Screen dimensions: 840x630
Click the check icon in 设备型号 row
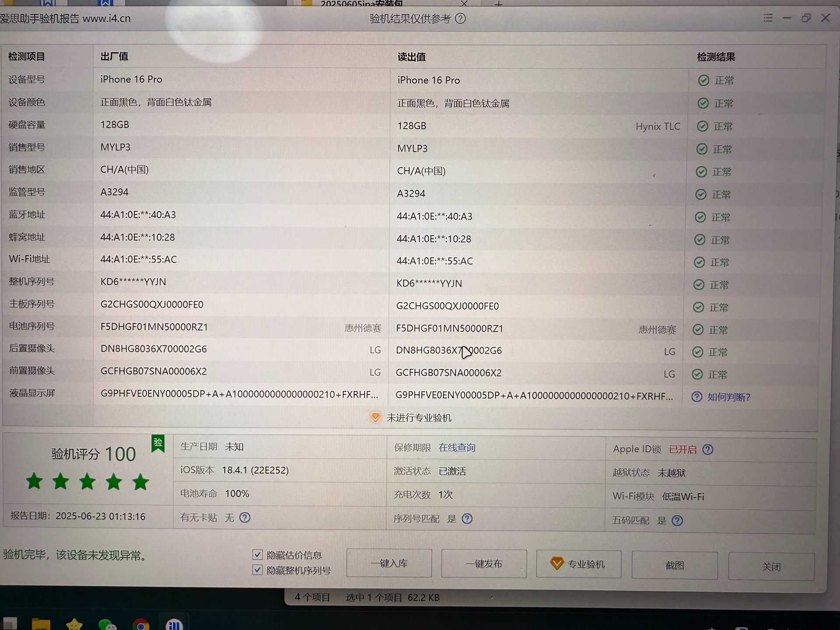click(x=703, y=80)
